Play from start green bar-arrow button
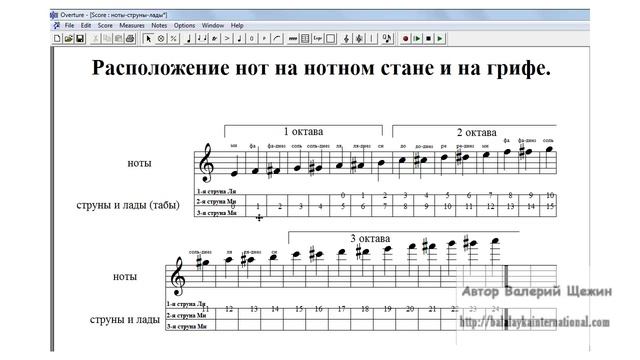 coord(417,39)
